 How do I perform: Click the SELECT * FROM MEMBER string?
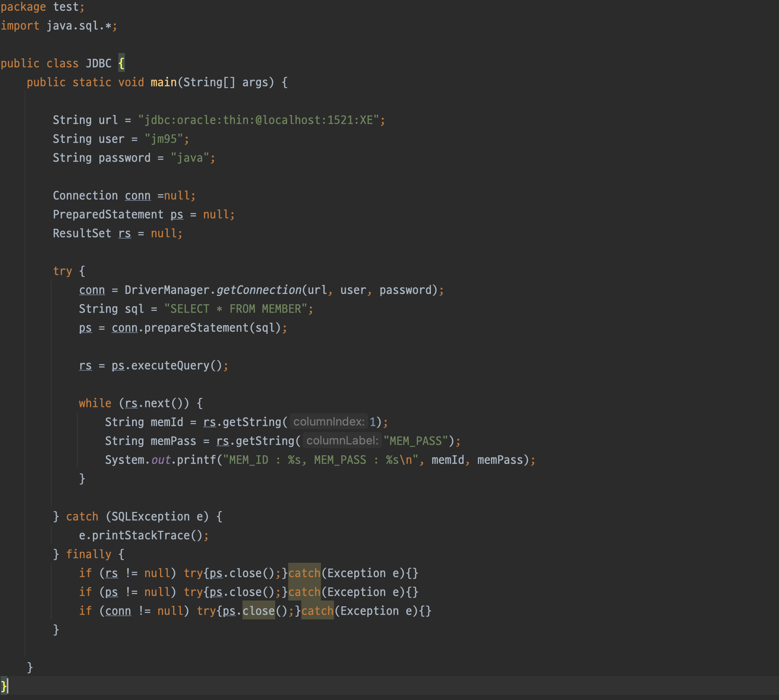click(235, 309)
